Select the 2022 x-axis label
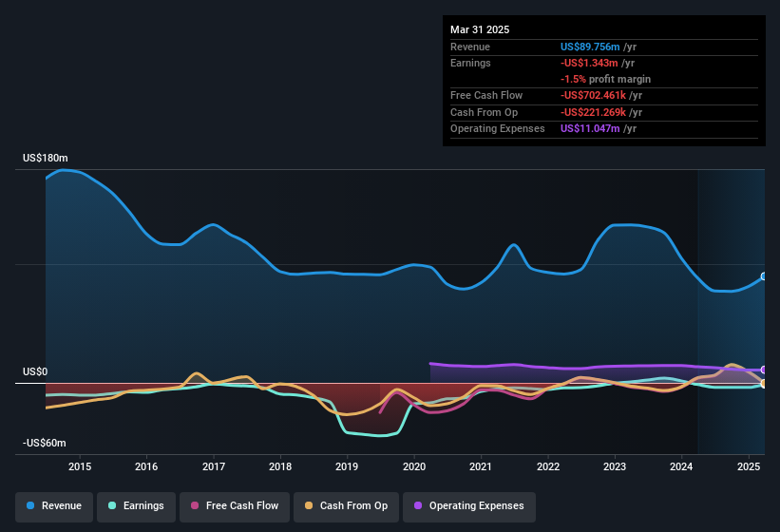The height and width of the screenshot is (532, 780). [547, 466]
